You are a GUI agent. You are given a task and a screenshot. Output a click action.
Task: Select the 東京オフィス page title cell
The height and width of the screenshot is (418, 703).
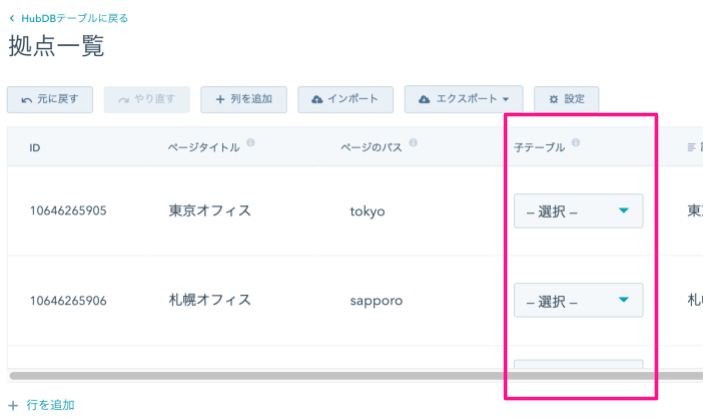[x=209, y=211]
